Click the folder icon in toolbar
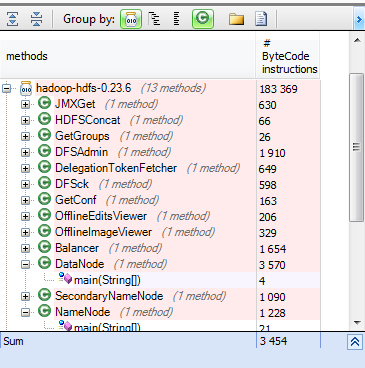Viewport: 365px width, 368px height. (x=236, y=19)
